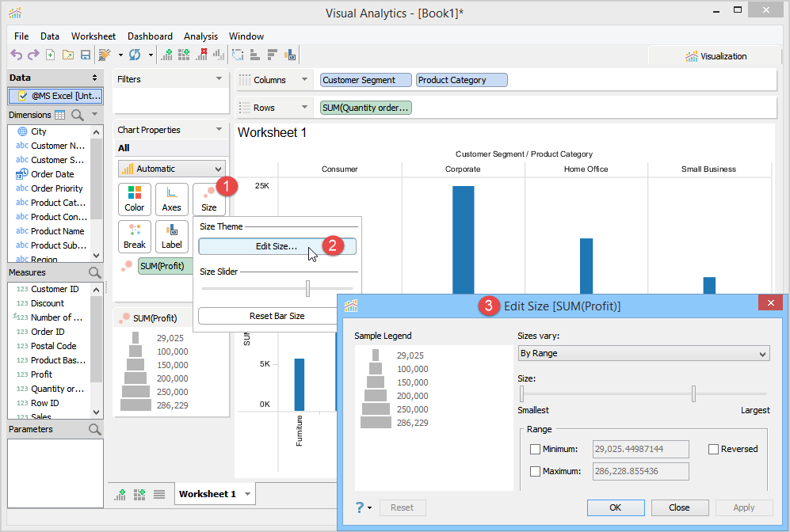Add a new dashboard from toolbar icon
The width and height of the screenshot is (790, 532).
click(184, 55)
